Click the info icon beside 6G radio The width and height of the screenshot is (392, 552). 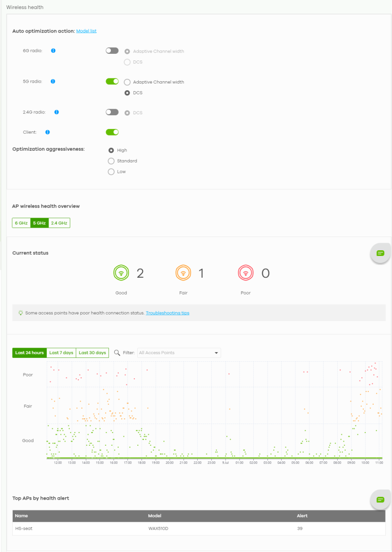point(53,51)
